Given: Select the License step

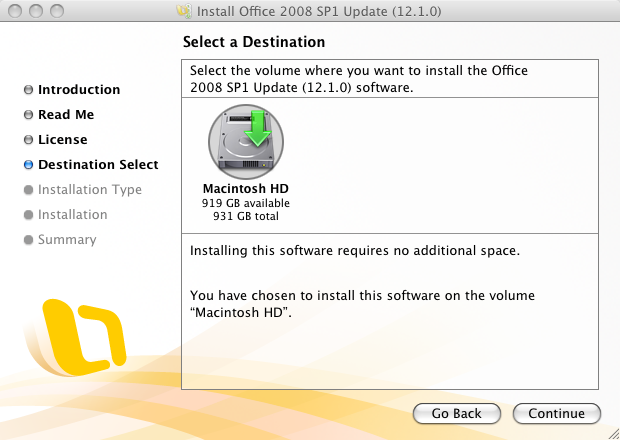Looking at the screenshot, I should [56, 140].
